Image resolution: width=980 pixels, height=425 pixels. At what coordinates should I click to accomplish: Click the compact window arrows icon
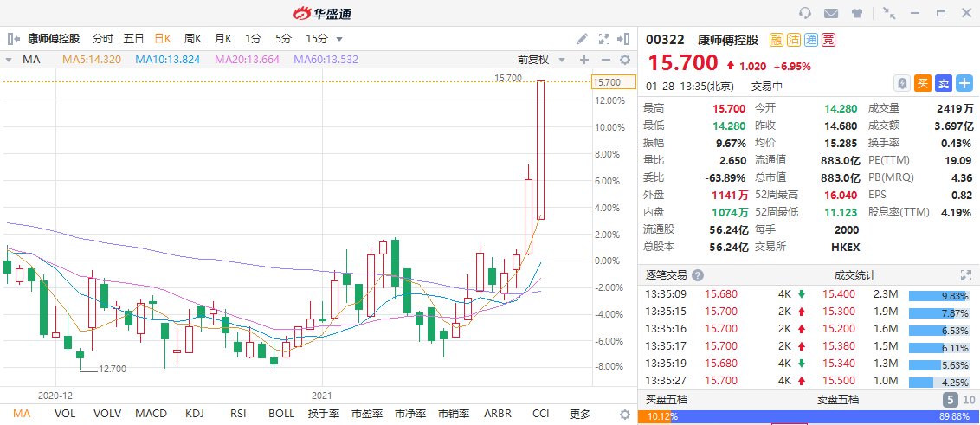click(x=888, y=13)
